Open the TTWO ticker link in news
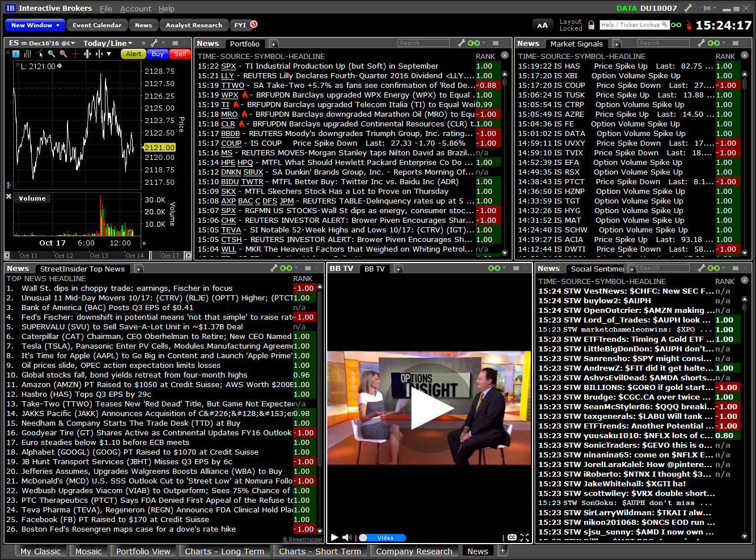This screenshot has height=560, width=756. 233,86
